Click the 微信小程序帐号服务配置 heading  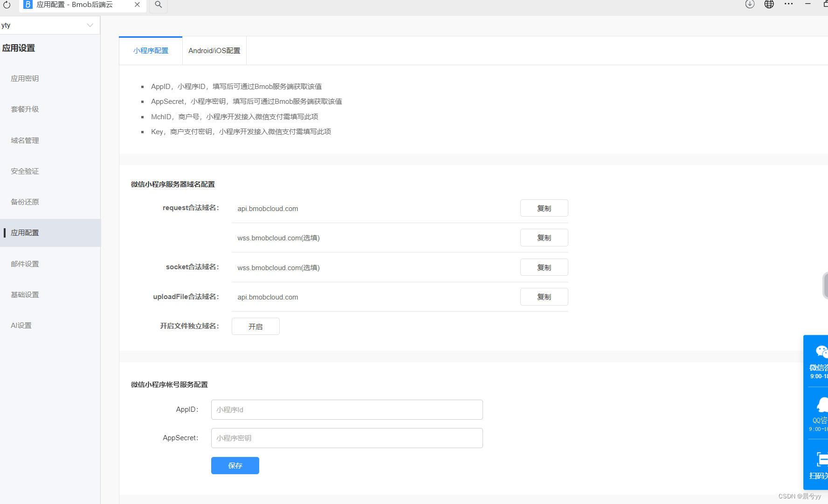tap(169, 385)
